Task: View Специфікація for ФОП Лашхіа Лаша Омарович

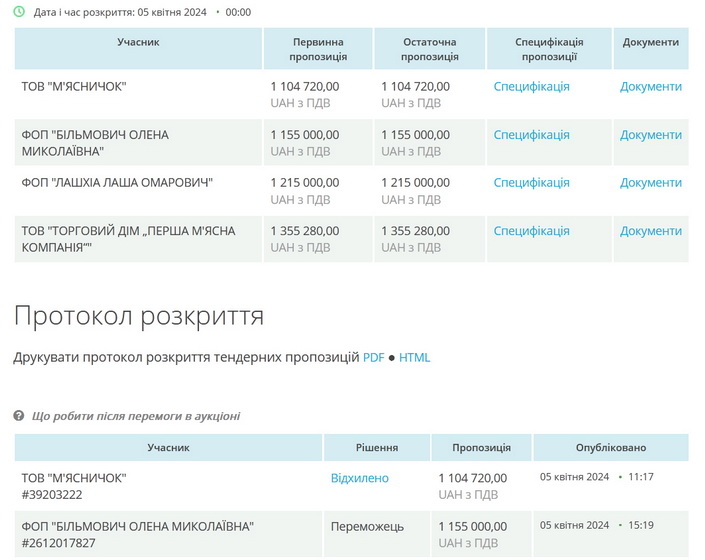Action: [x=531, y=183]
